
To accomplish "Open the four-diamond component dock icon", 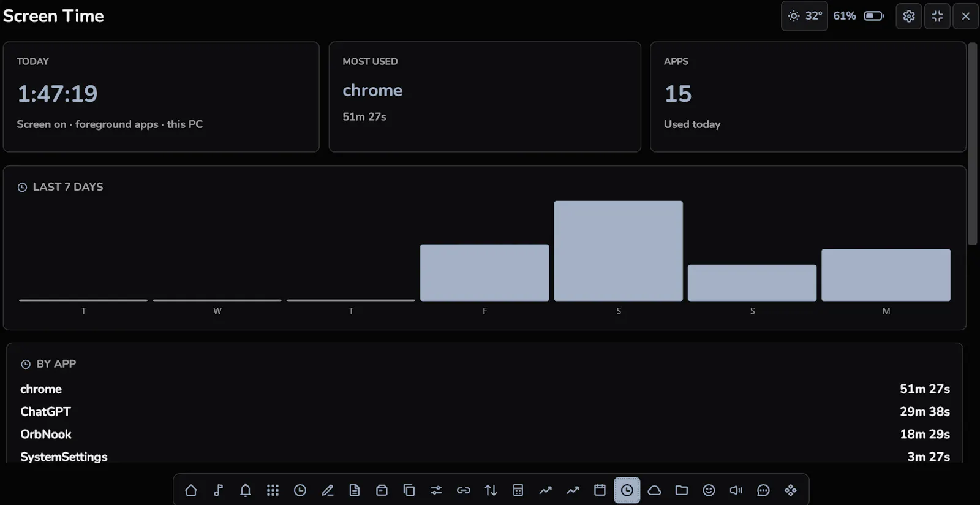I will [791, 490].
